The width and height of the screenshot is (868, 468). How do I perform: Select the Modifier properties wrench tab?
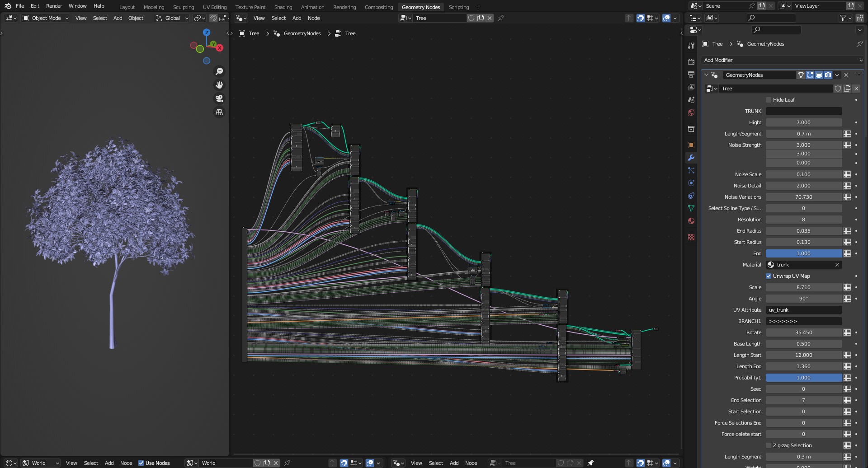(691, 158)
